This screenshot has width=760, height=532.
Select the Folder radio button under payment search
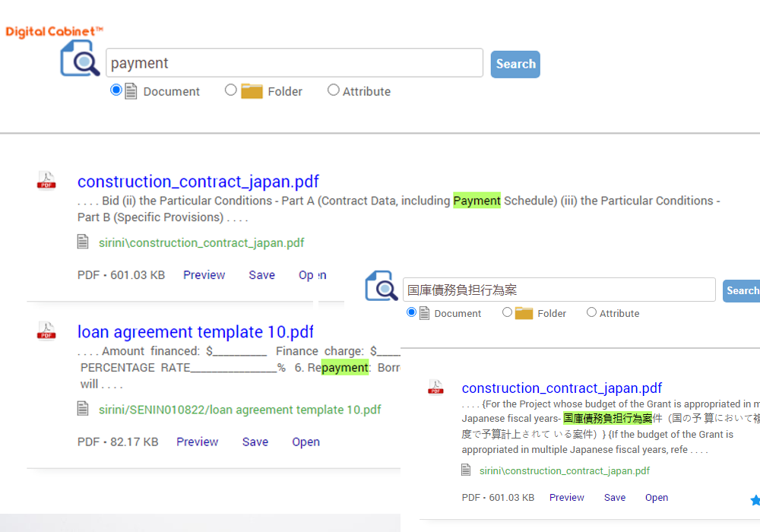coord(231,90)
